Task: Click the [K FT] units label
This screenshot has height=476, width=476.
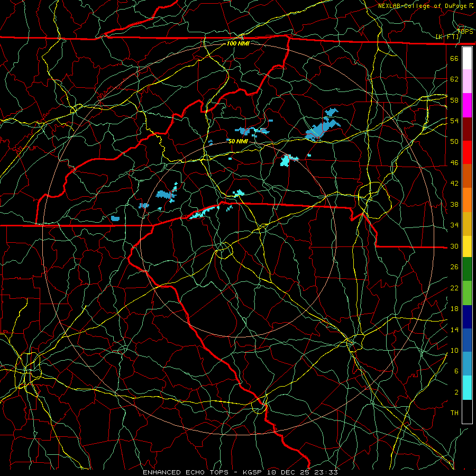Action: (x=447, y=37)
